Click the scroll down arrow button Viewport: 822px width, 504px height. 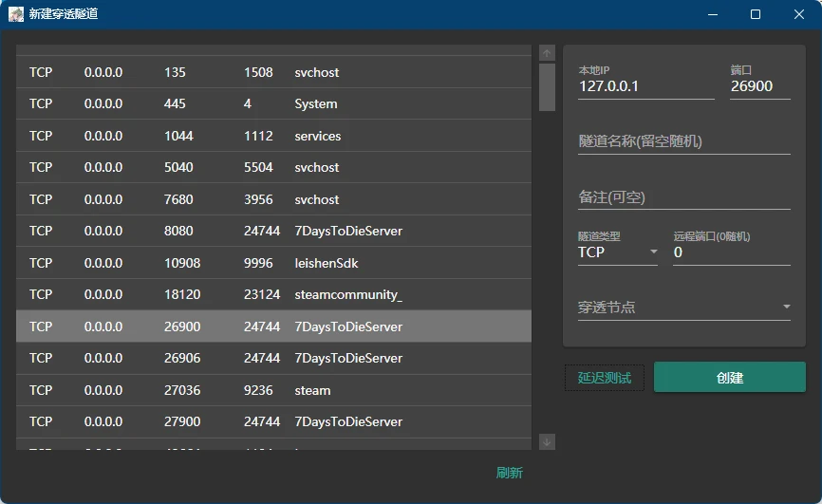coord(547,441)
